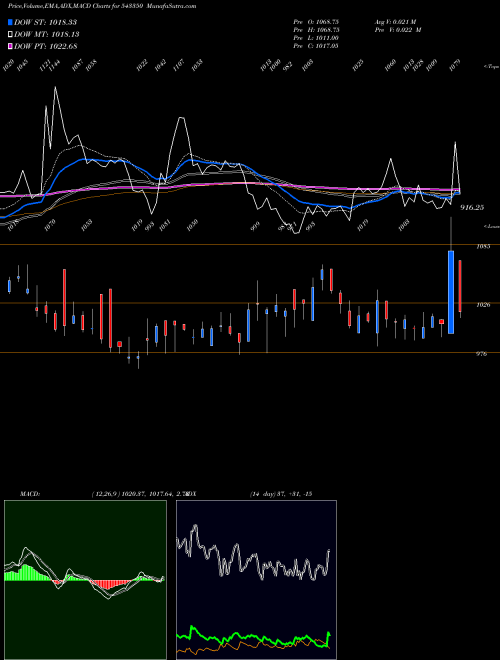Click the ADX (14 day) values text

(x=281, y=494)
